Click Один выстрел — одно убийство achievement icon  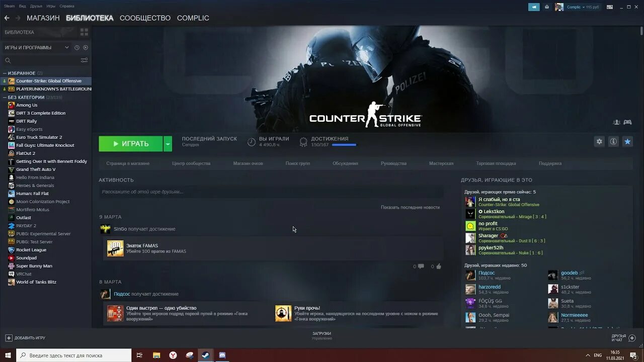click(x=115, y=313)
